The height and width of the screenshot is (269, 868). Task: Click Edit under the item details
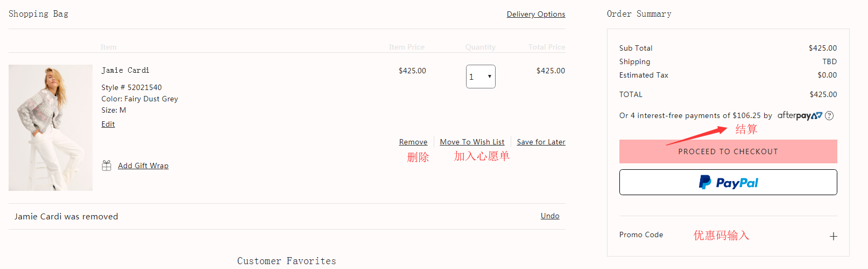click(x=108, y=124)
